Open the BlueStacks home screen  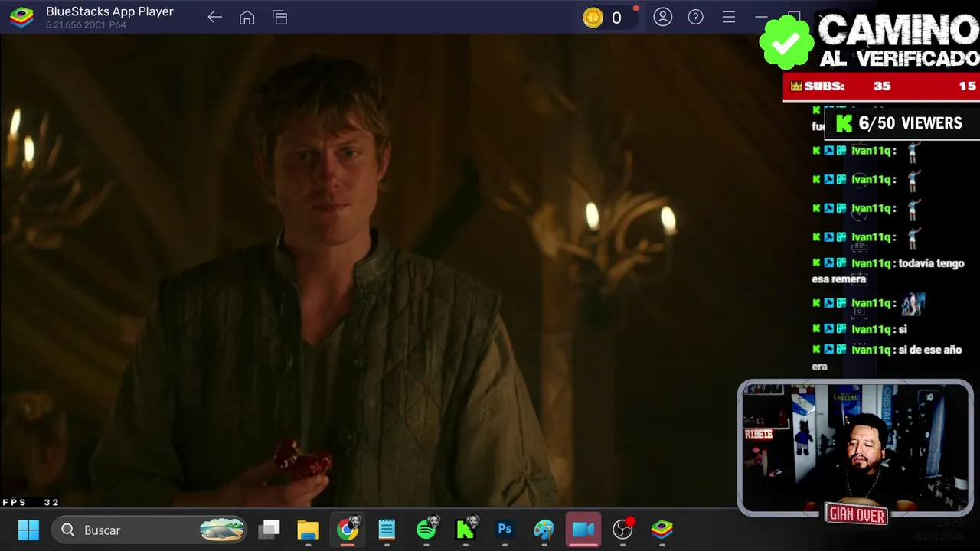coord(247,18)
